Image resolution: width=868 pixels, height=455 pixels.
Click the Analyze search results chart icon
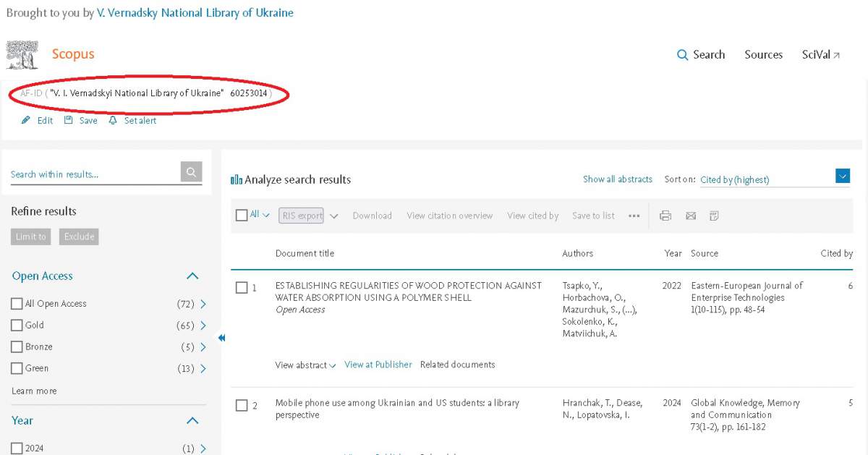(236, 180)
